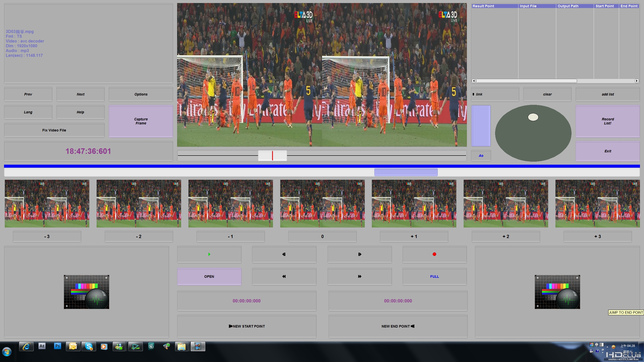Launch Photoshop from the taskbar
The image size is (644, 362).
coord(58,346)
